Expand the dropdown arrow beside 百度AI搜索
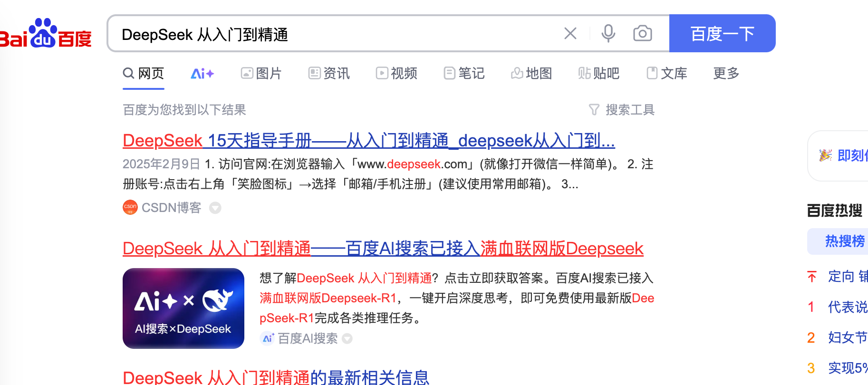The width and height of the screenshot is (868, 385). 347,338
